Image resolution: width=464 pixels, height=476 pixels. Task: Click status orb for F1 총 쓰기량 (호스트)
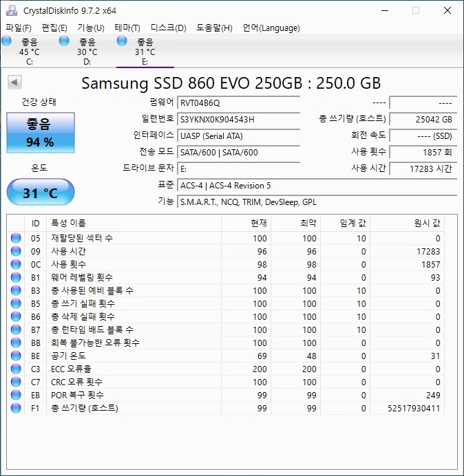coord(16,408)
